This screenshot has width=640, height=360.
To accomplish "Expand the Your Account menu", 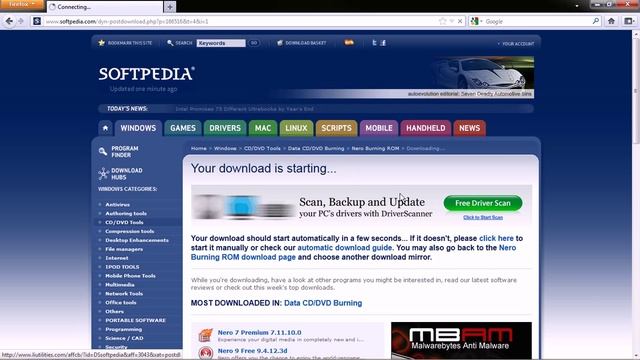I will [x=516, y=43].
